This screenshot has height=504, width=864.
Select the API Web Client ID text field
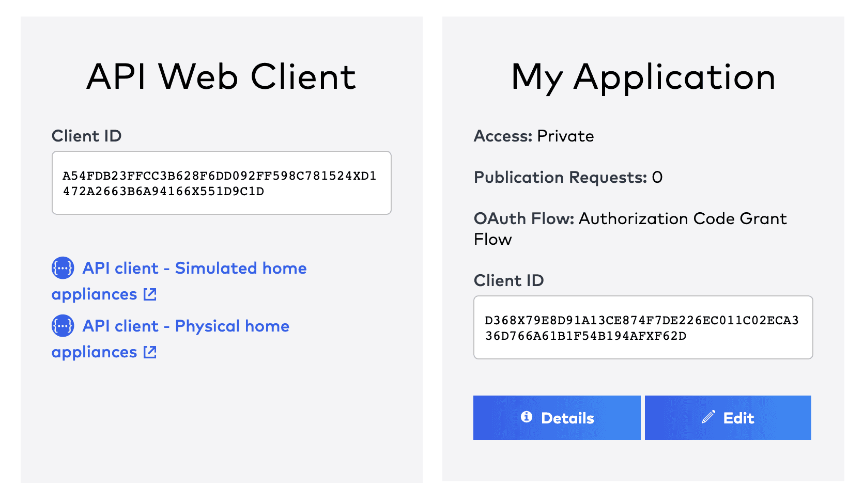[221, 183]
